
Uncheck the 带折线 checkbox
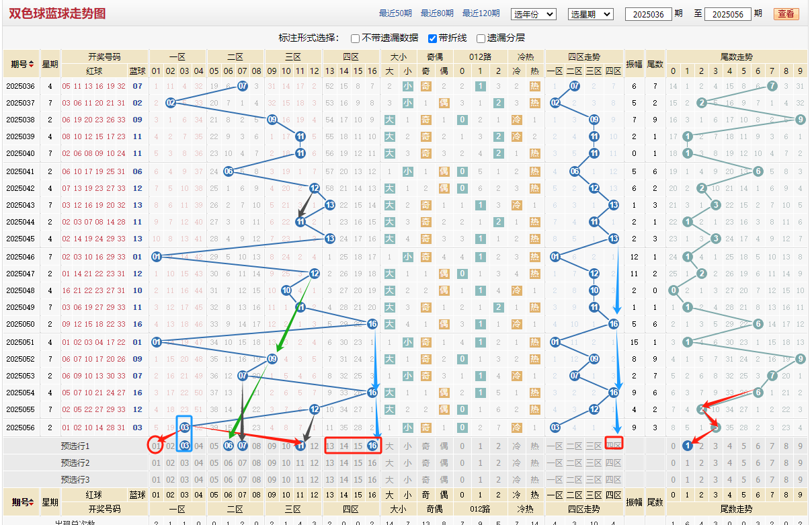433,38
